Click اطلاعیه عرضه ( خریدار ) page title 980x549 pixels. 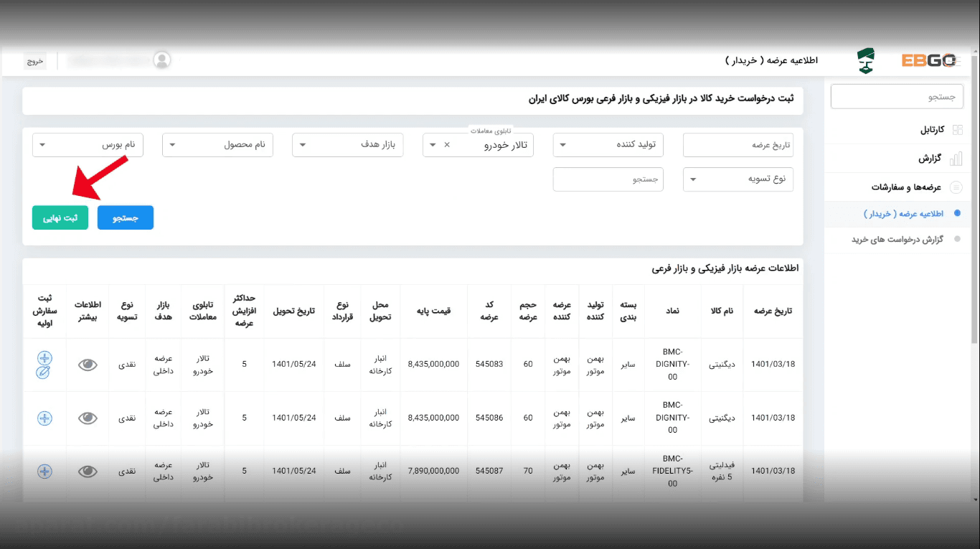(771, 61)
